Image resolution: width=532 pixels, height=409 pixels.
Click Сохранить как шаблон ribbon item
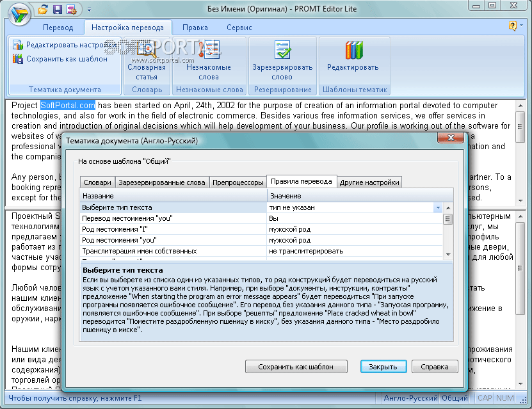pos(60,59)
